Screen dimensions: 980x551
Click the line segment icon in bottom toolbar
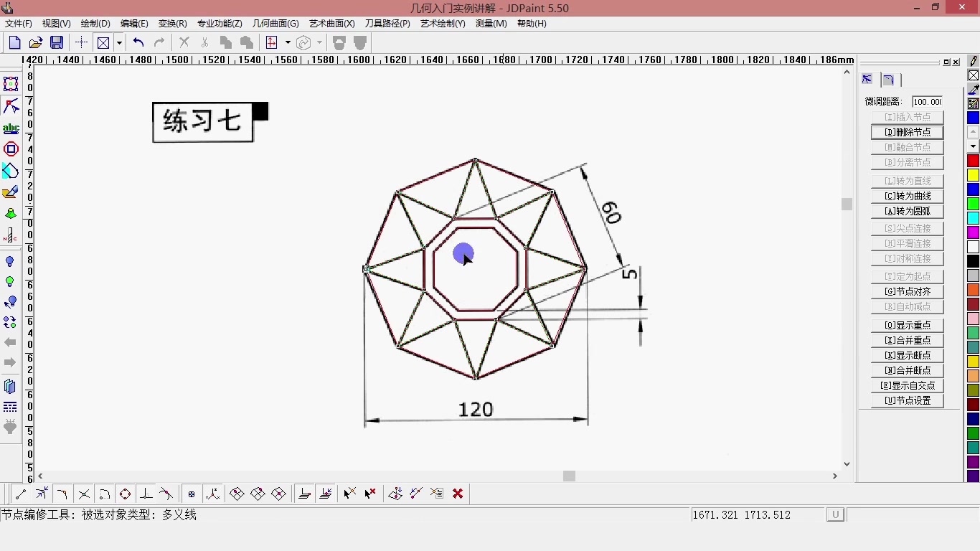21,494
